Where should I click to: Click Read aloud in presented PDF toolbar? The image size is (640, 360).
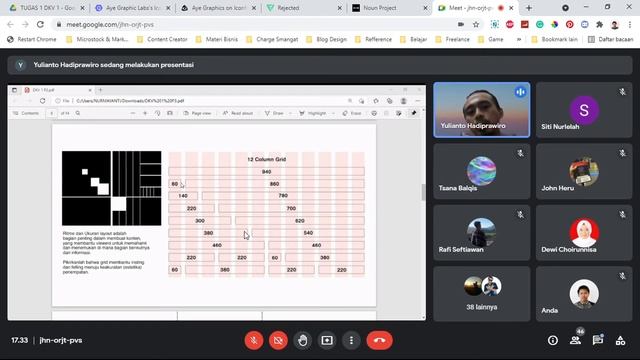(238, 113)
